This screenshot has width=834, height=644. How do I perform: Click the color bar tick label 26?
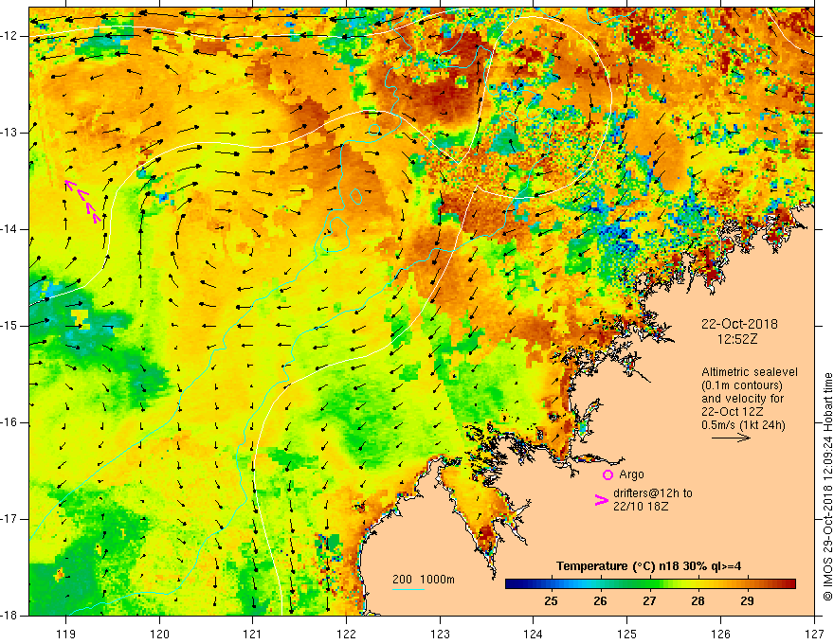(600, 601)
